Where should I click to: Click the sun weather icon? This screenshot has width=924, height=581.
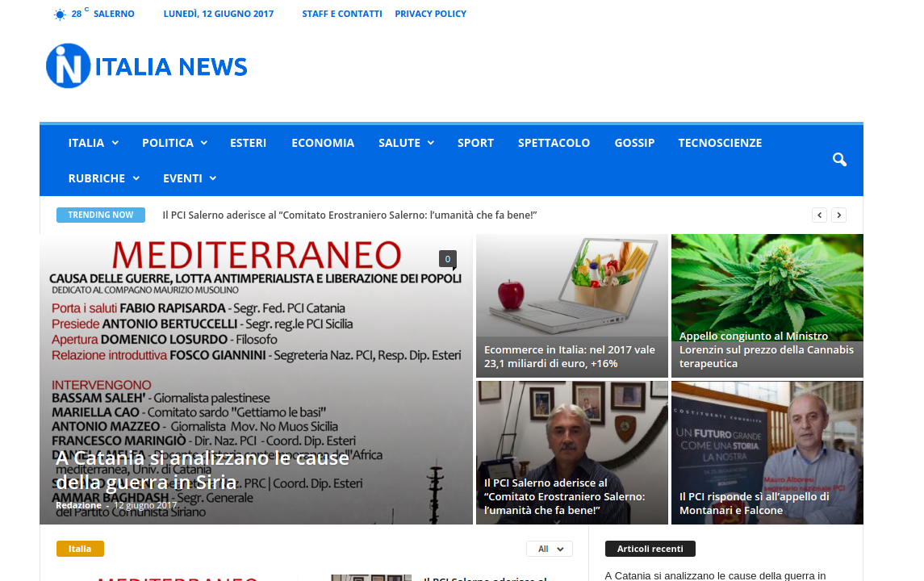[60, 15]
